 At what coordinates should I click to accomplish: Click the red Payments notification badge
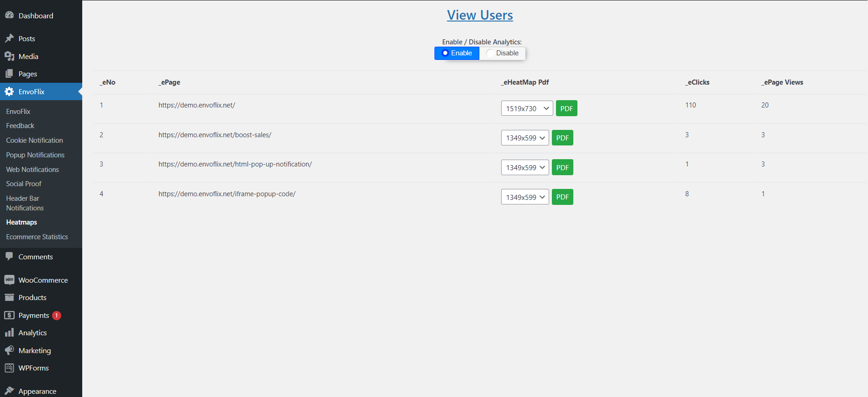(57, 316)
